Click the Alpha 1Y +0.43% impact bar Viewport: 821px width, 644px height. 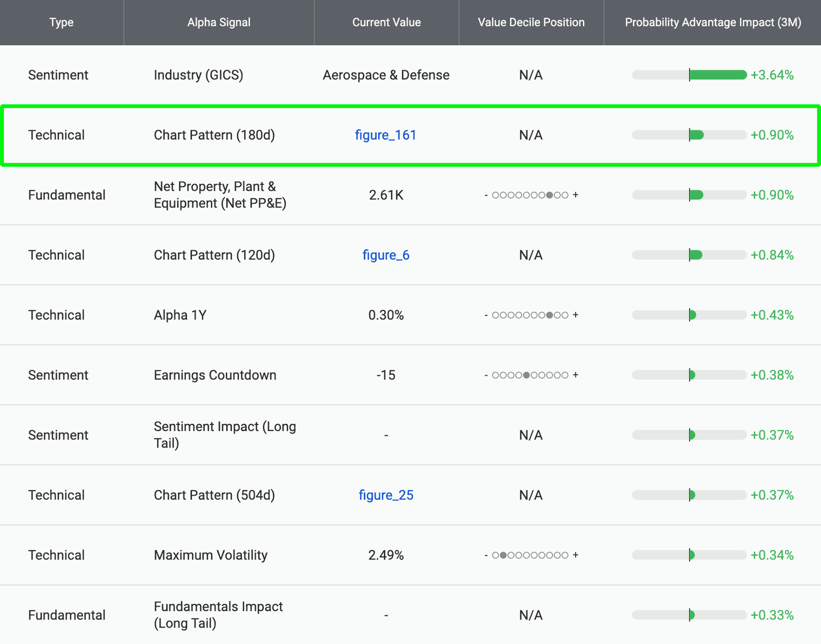click(689, 315)
